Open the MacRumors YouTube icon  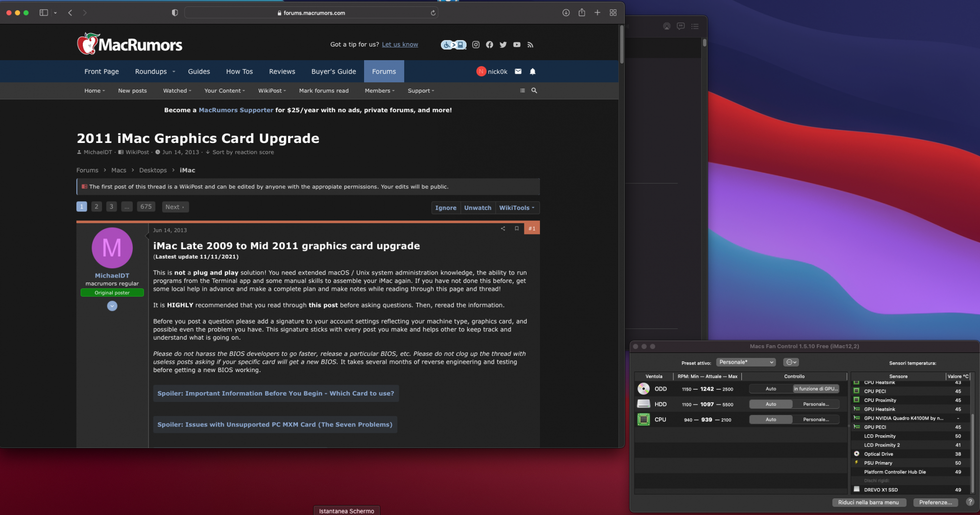517,45
